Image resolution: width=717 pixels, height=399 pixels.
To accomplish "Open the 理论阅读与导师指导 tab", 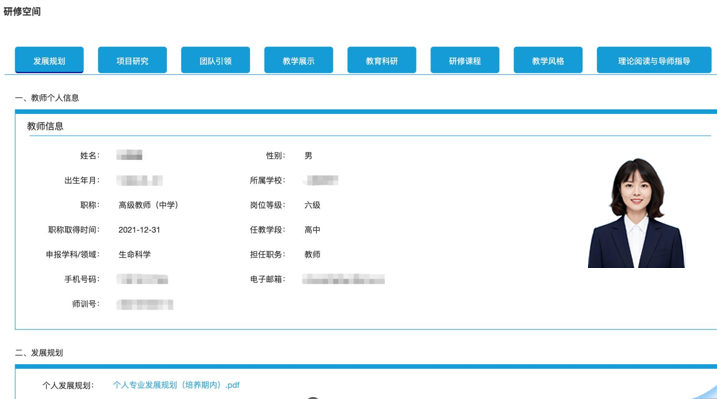I will tap(654, 60).
